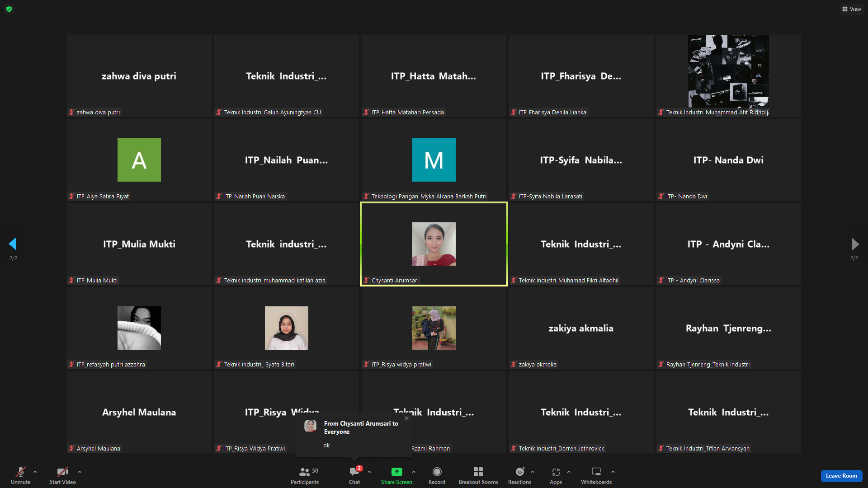The width and height of the screenshot is (868, 488).
Task: Go to previous gallery page arrow
Action: point(13,244)
